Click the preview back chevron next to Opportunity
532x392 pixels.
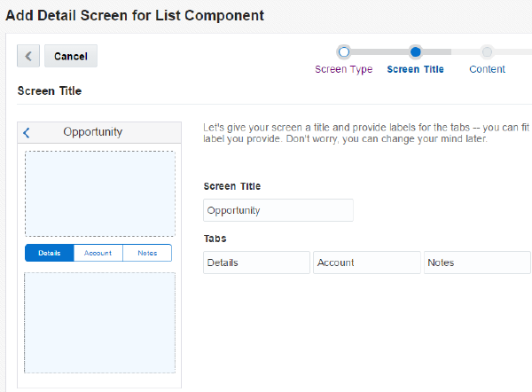pyautogui.click(x=27, y=133)
